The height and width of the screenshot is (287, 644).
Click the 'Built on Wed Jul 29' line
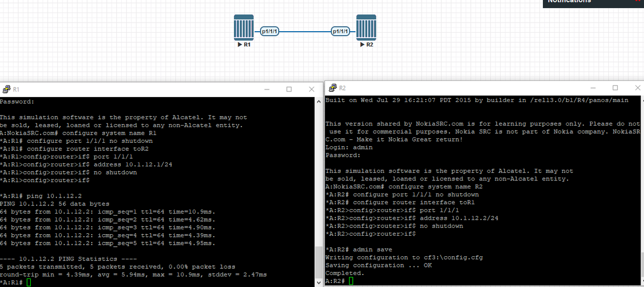tap(476, 100)
